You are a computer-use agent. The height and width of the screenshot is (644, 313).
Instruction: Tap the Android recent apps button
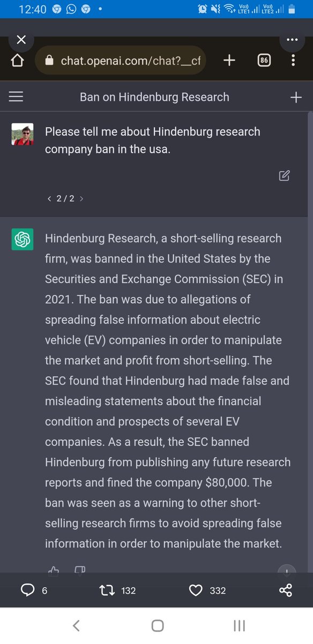pyautogui.click(x=239, y=625)
